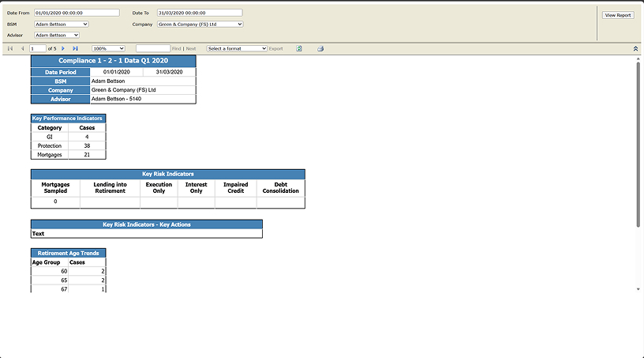Image resolution: width=644 pixels, height=358 pixels.
Task: Click the Protection cases value 38
Action: point(87,145)
